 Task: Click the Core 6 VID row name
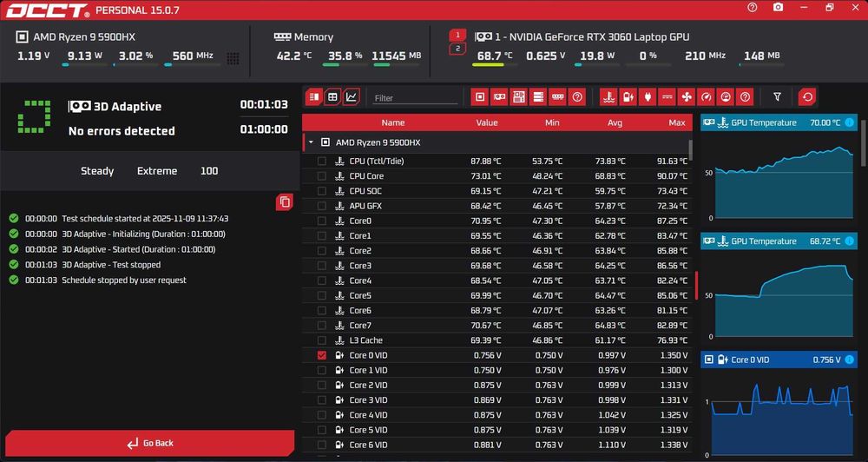tap(368, 445)
